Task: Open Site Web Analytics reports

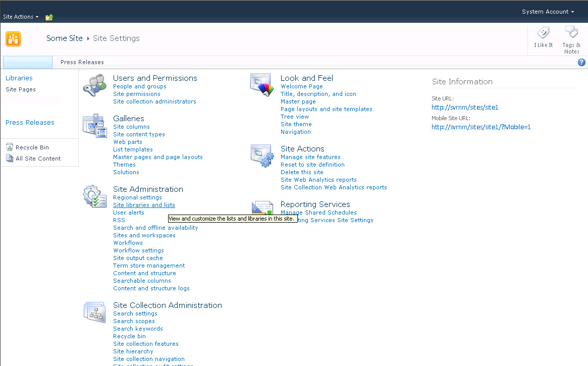Action: tap(319, 180)
